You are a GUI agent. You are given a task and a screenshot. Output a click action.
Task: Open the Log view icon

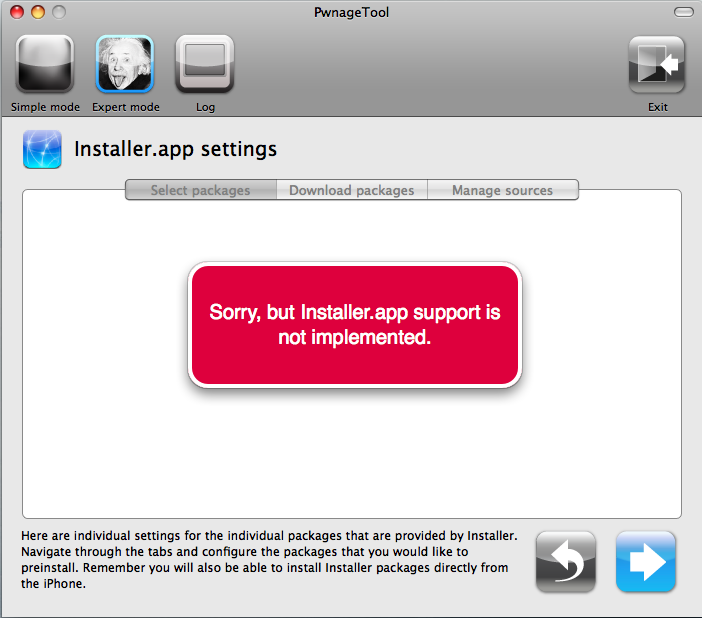click(205, 64)
